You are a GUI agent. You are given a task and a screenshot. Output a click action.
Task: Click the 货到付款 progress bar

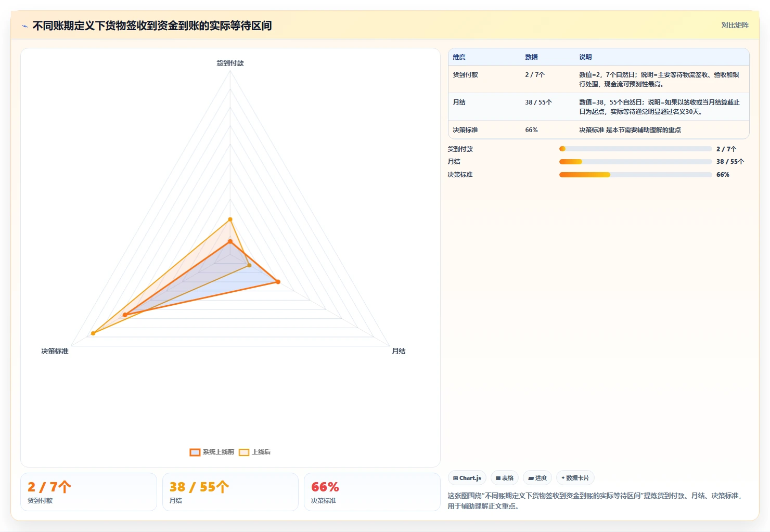pyautogui.click(x=635, y=149)
